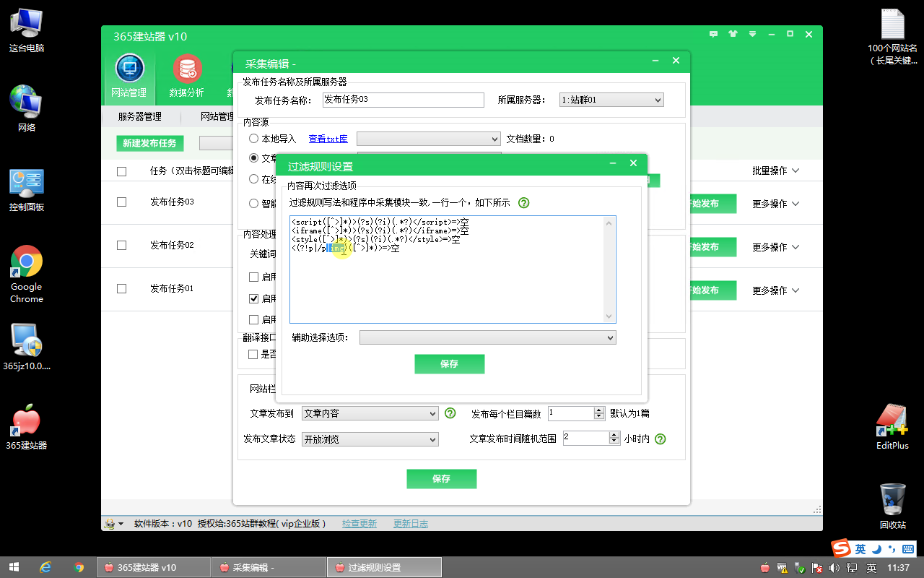Uncheck the ticked 启用 checkbox
Image resolution: width=924 pixels, height=578 pixels.
pyautogui.click(x=253, y=298)
